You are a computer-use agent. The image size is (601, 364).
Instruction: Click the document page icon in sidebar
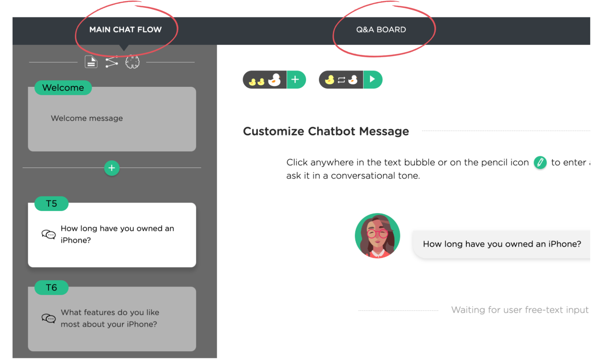[x=91, y=62]
